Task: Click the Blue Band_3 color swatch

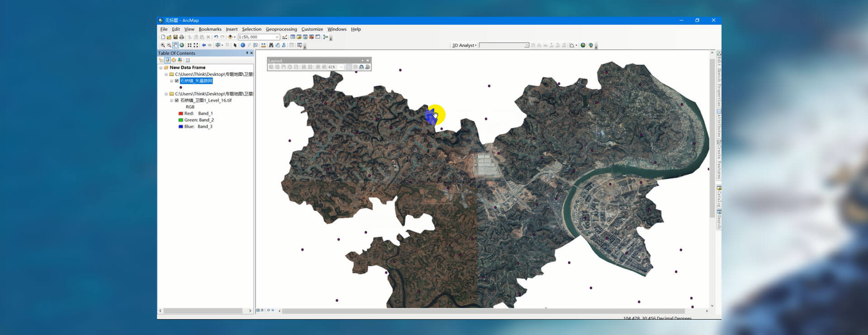Action: click(x=181, y=127)
